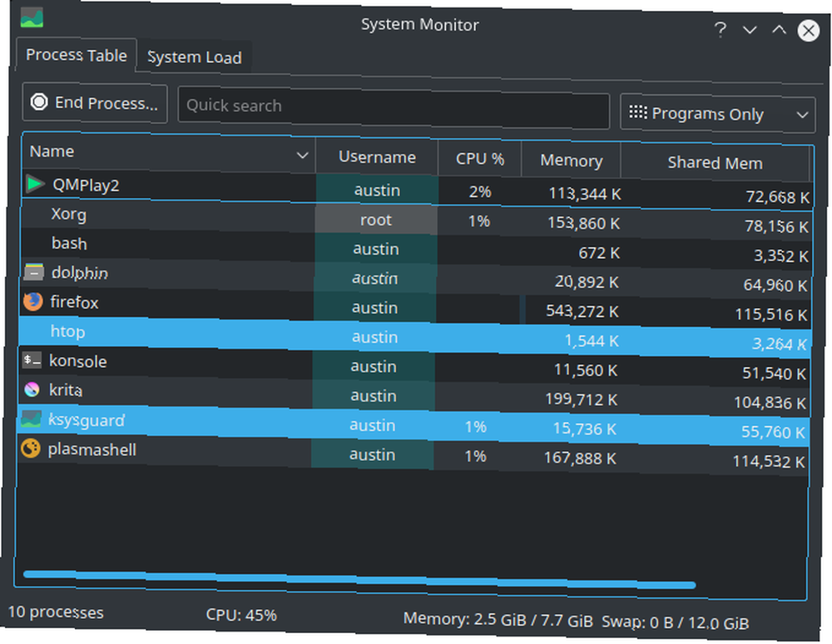Click the End Process button
832x644 pixels.
[95, 103]
